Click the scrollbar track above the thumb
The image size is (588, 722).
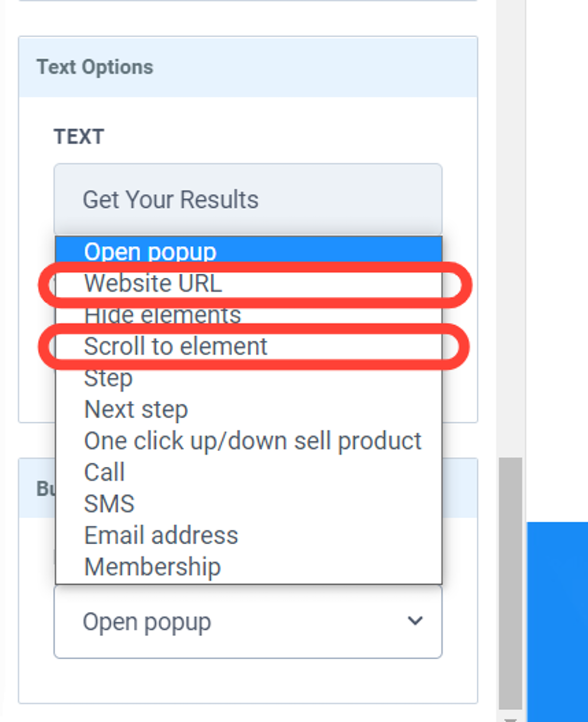coord(510,245)
